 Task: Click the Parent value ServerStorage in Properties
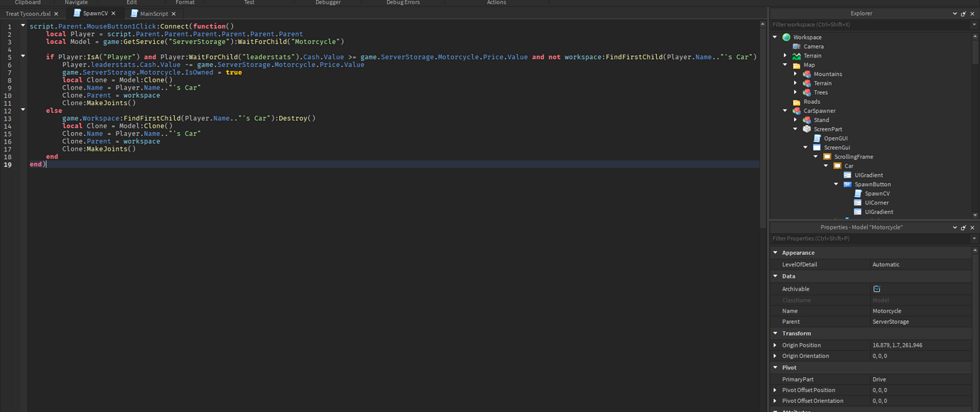891,321
